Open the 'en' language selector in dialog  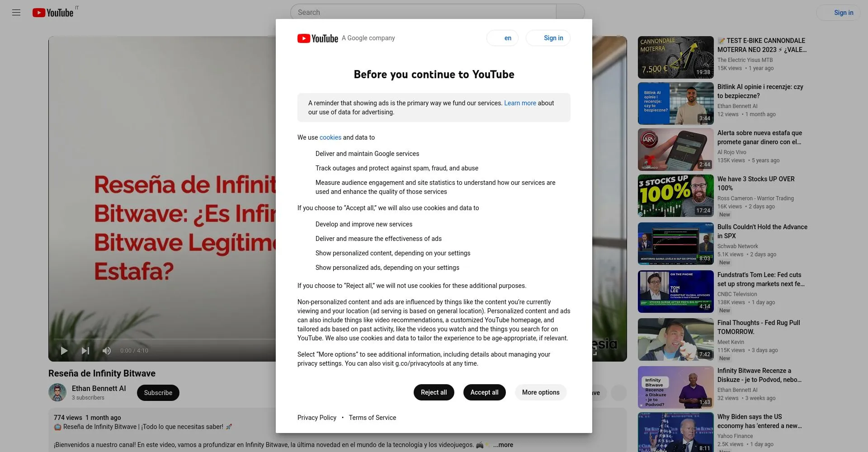(x=502, y=38)
